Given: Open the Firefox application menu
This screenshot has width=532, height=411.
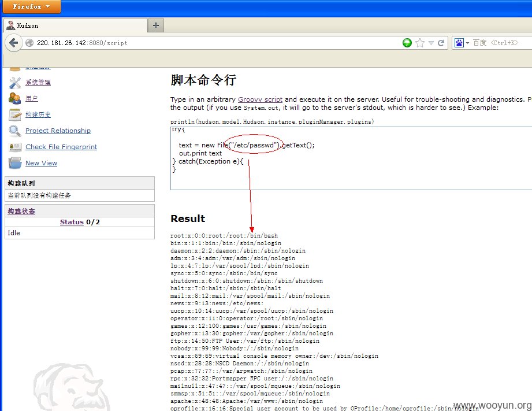Looking at the screenshot, I should (31, 6).
